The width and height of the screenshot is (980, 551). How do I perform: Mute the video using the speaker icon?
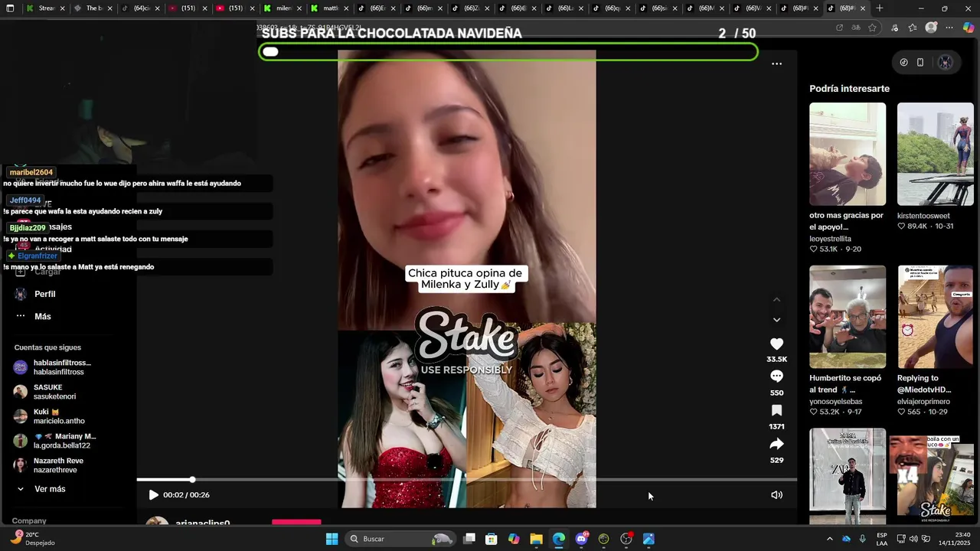click(776, 495)
